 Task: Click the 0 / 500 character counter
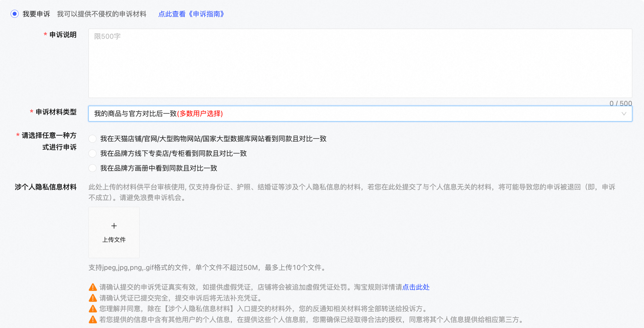coord(621,103)
